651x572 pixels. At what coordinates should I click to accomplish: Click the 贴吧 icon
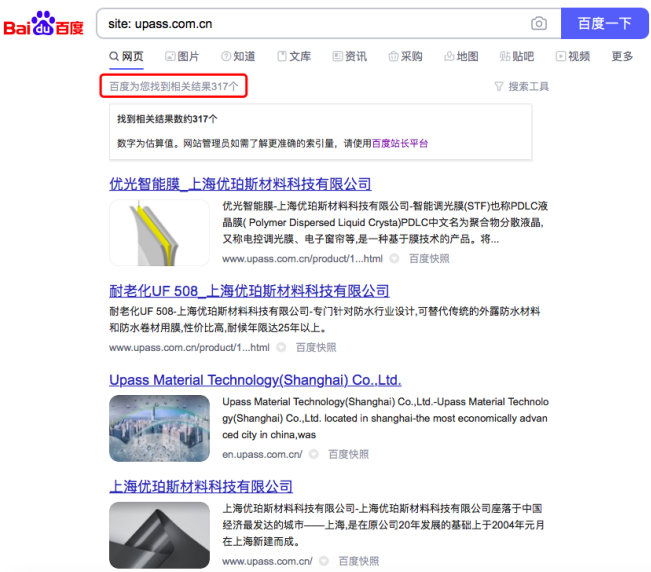pos(505,56)
